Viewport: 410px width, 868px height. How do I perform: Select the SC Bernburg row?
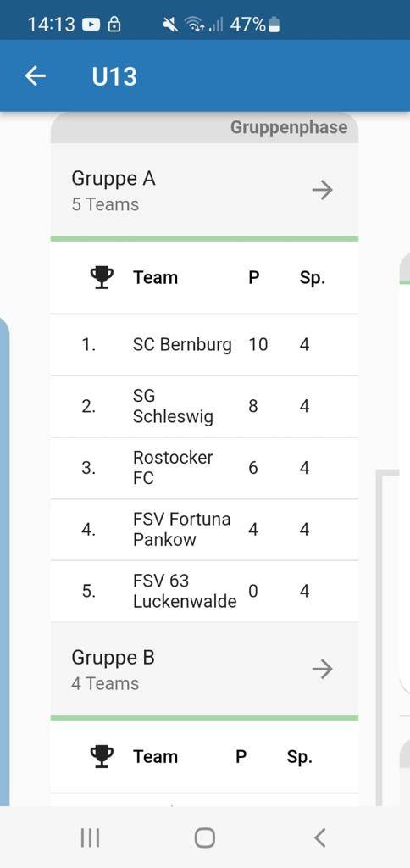(x=204, y=345)
